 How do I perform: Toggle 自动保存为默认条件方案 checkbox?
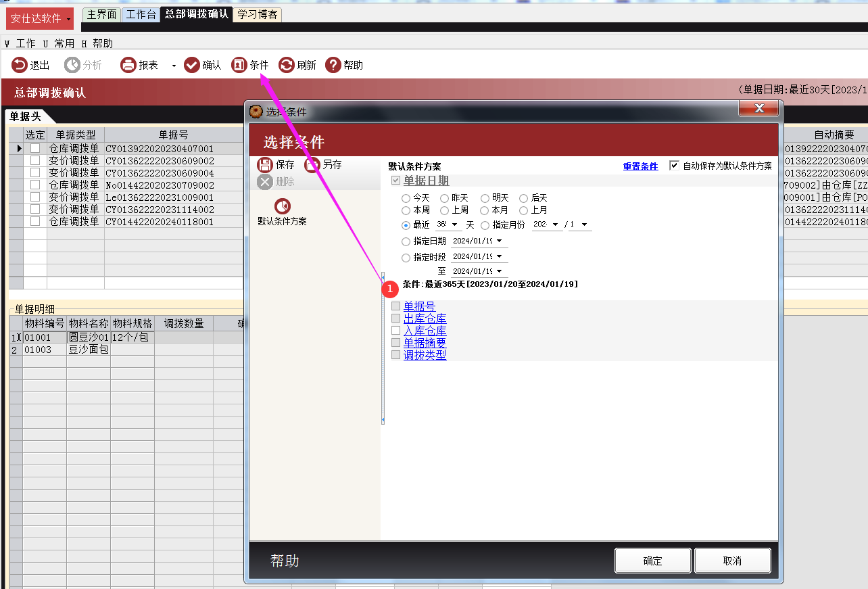[674, 165]
